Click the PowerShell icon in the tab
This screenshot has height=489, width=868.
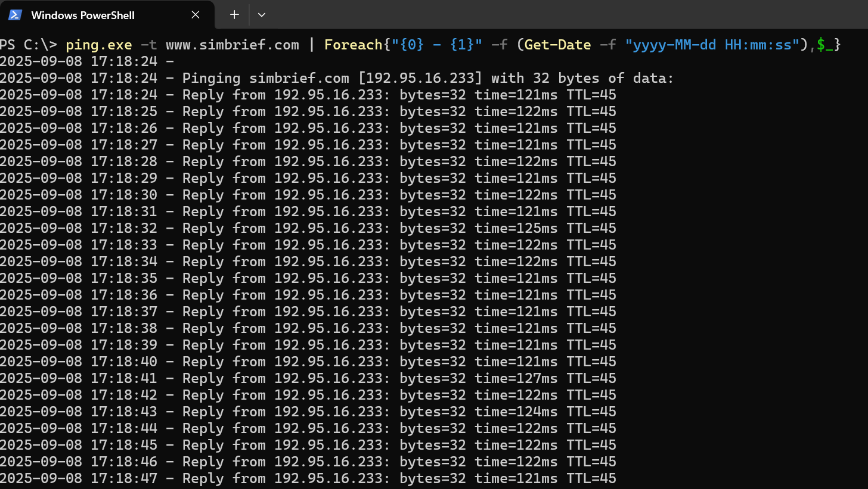[x=15, y=15]
